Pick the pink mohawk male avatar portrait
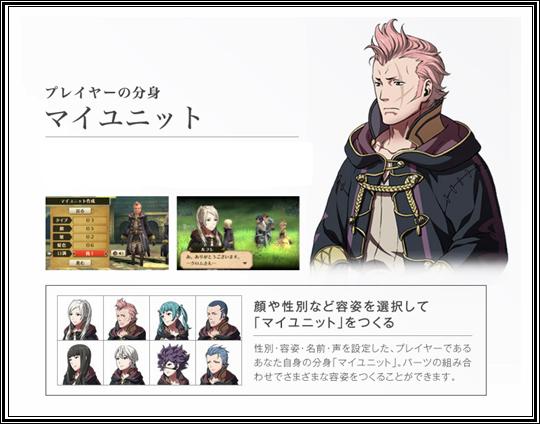This screenshot has height=424, width=540. click(x=127, y=318)
